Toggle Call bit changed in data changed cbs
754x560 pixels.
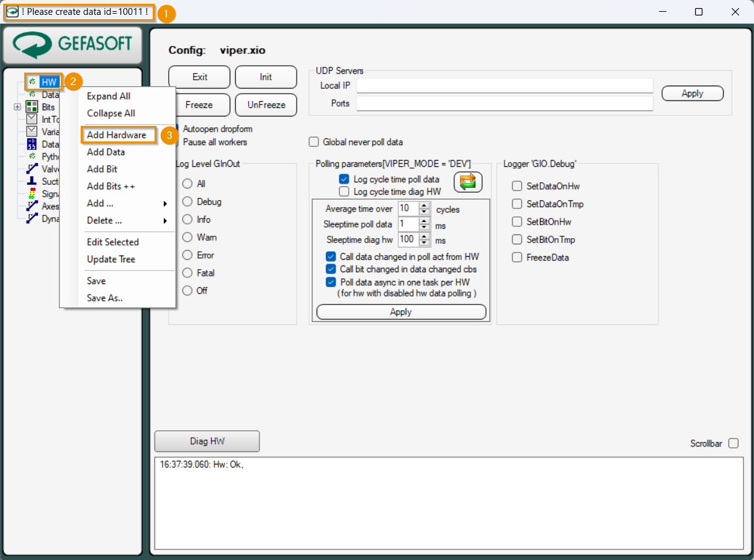[331, 269]
